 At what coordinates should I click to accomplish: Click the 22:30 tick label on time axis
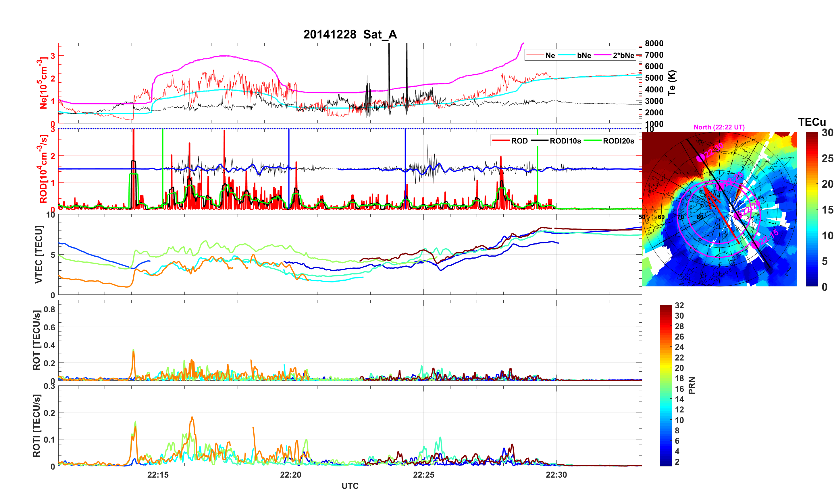(556, 475)
